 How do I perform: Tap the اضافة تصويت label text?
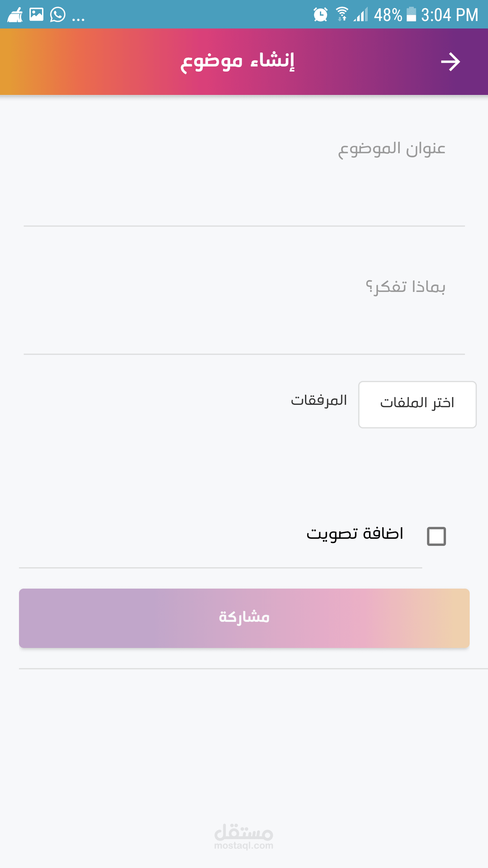pyautogui.click(x=354, y=534)
